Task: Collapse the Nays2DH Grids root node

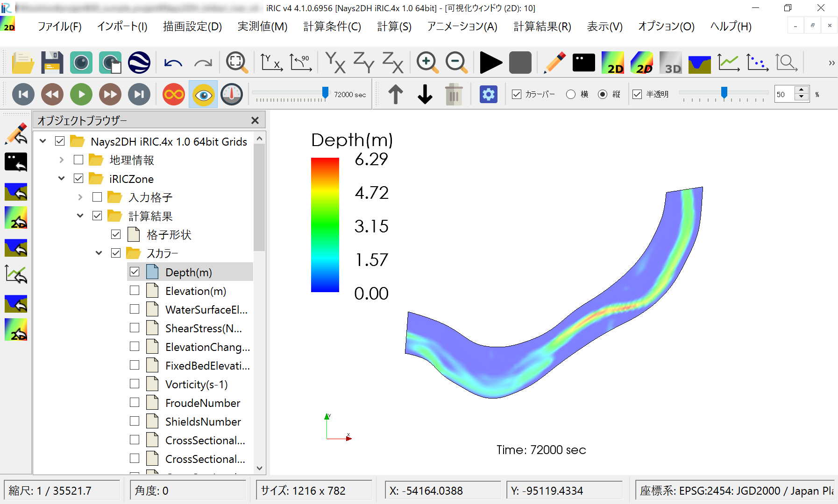Action: [x=43, y=141]
